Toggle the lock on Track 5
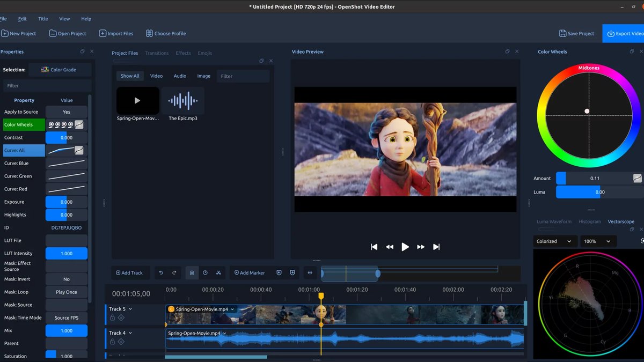 [x=112, y=317]
